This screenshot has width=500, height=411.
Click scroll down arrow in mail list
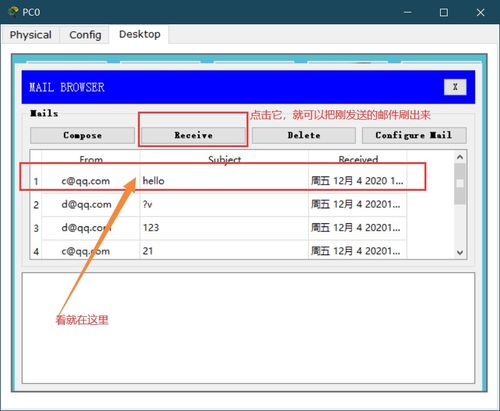pyautogui.click(x=460, y=252)
